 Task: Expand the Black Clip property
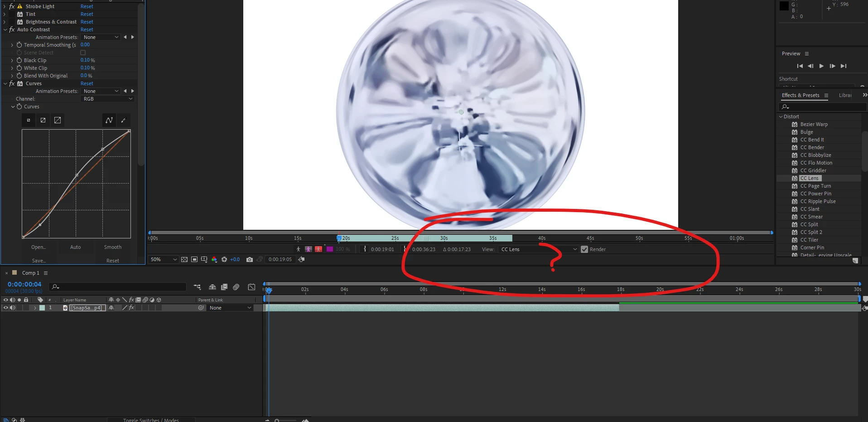12,60
